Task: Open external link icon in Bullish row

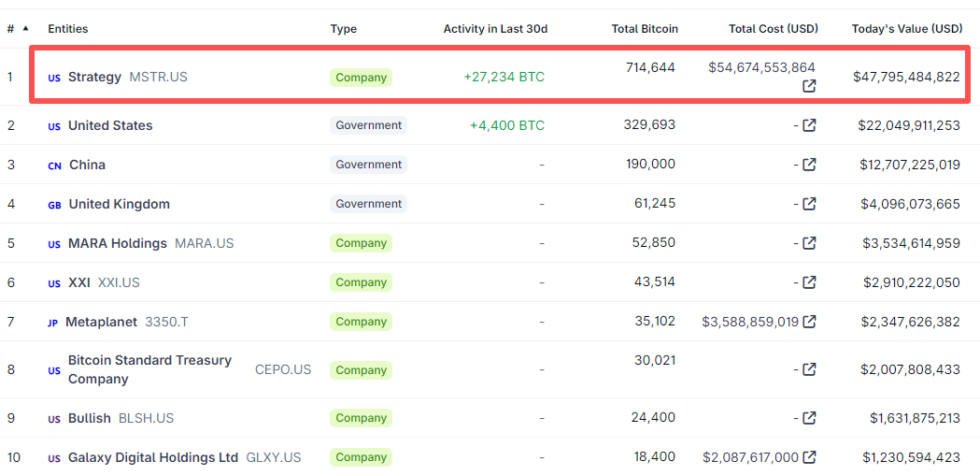Action: (809, 417)
